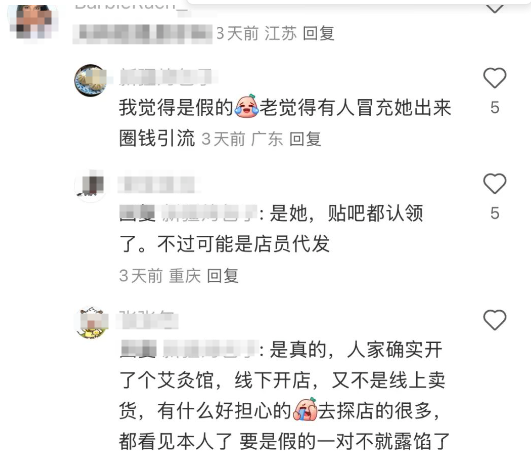Screen dimensions: 531x471
Task: Open the blurred username above 是真的 reply
Action: pyautogui.click(x=148, y=320)
